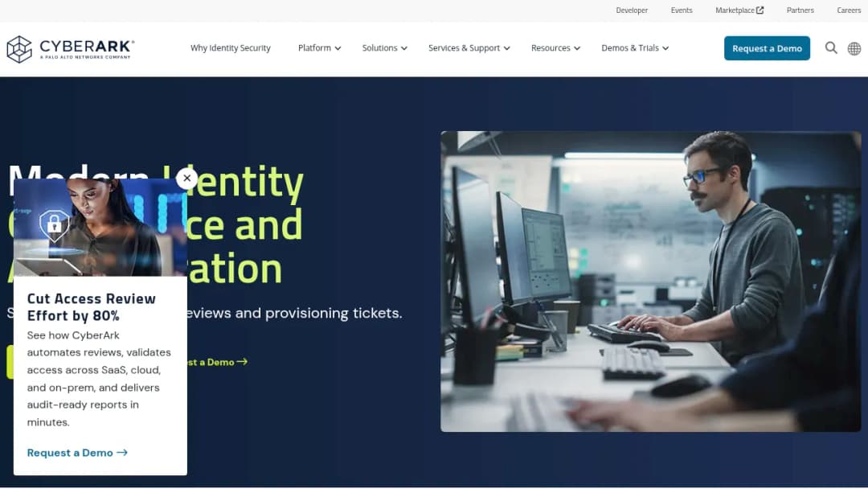
Task: Click Request a Demo link in popup
Action: tap(77, 453)
